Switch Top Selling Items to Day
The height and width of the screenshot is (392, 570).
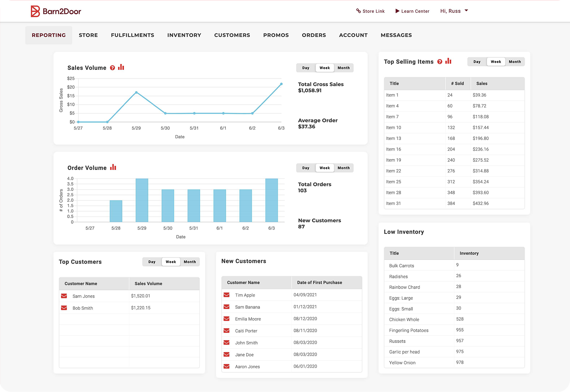pos(477,62)
